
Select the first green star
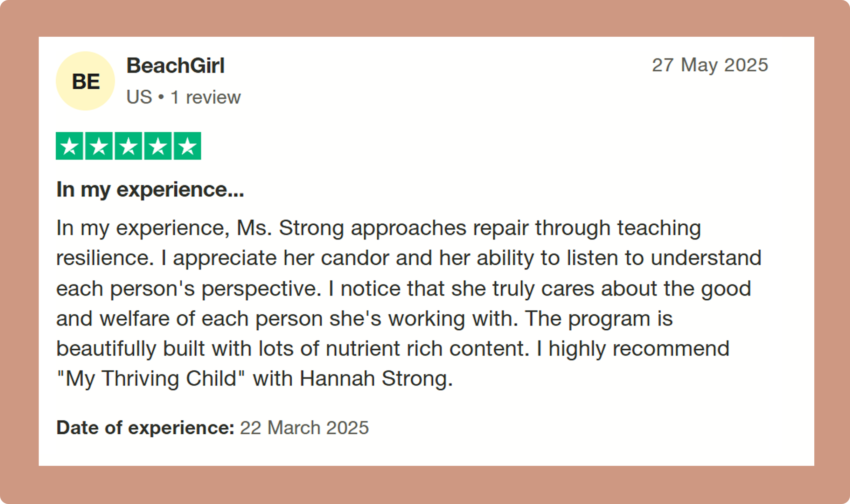[69, 146]
